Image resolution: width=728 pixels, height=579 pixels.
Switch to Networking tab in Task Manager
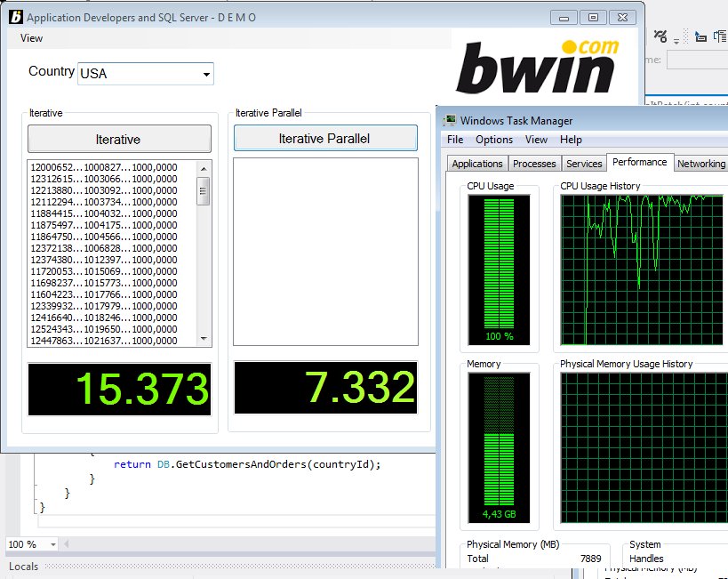(x=701, y=164)
